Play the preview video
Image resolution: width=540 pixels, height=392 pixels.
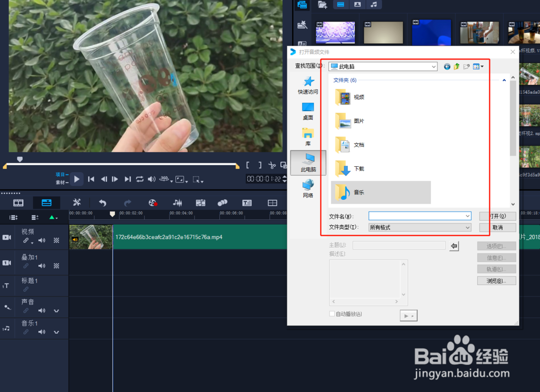click(77, 179)
